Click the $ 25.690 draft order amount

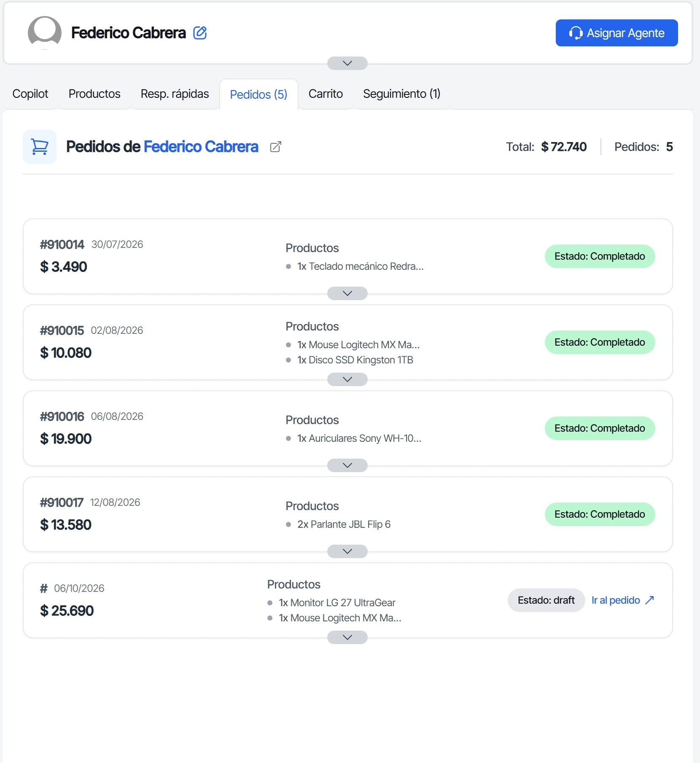(67, 611)
